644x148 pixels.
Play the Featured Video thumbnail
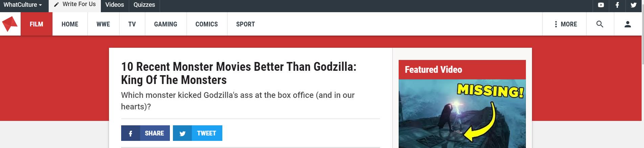coord(462,113)
